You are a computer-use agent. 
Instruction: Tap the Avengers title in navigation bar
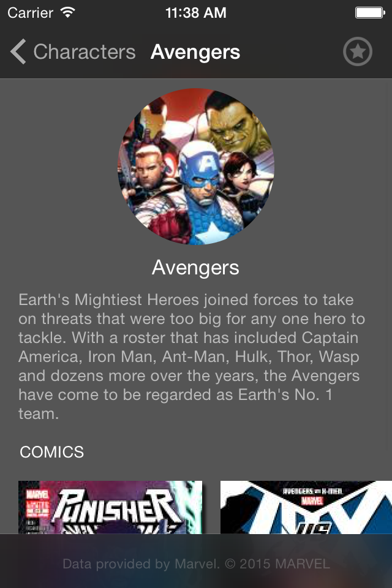[195, 51]
